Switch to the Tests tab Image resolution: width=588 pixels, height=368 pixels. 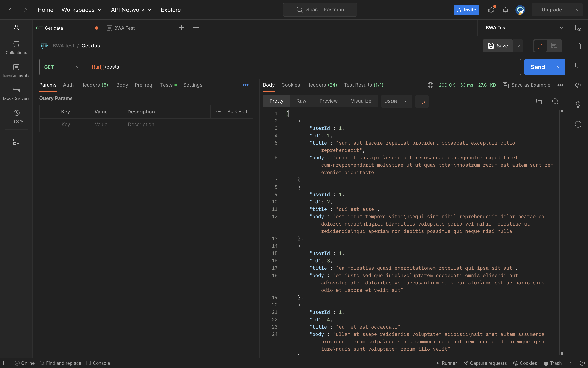(x=168, y=85)
